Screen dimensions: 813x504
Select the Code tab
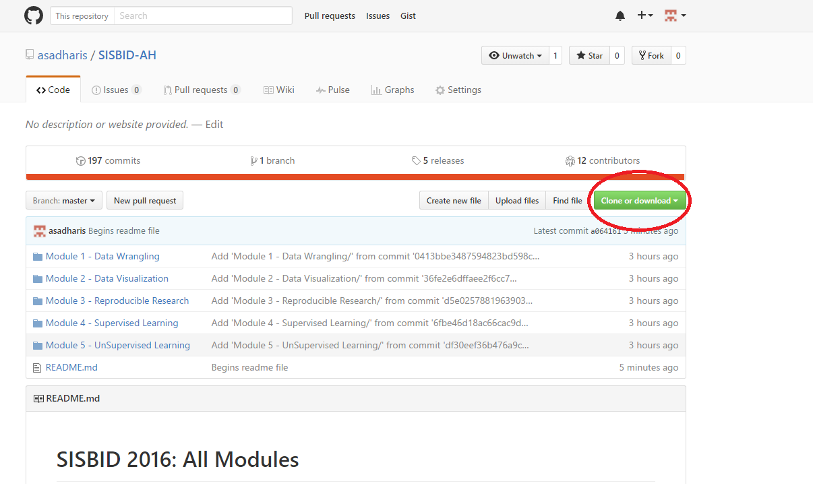coord(53,90)
